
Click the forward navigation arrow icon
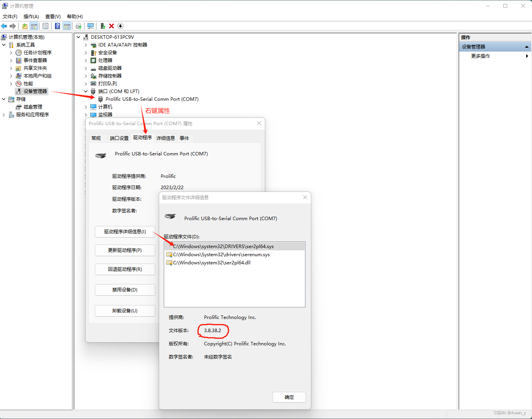coord(13,26)
